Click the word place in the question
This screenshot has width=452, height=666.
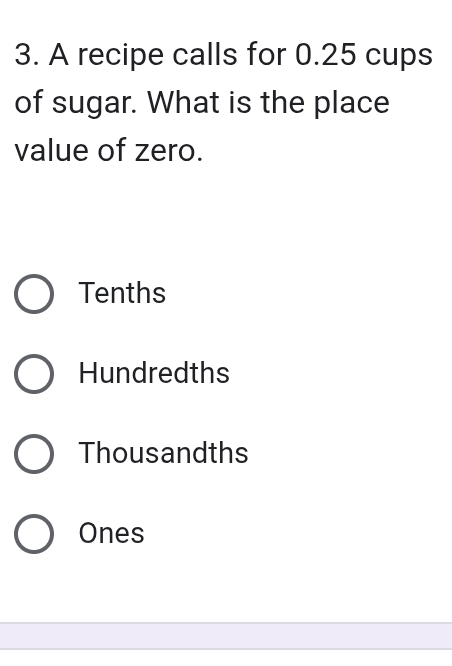click(x=352, y=104)
